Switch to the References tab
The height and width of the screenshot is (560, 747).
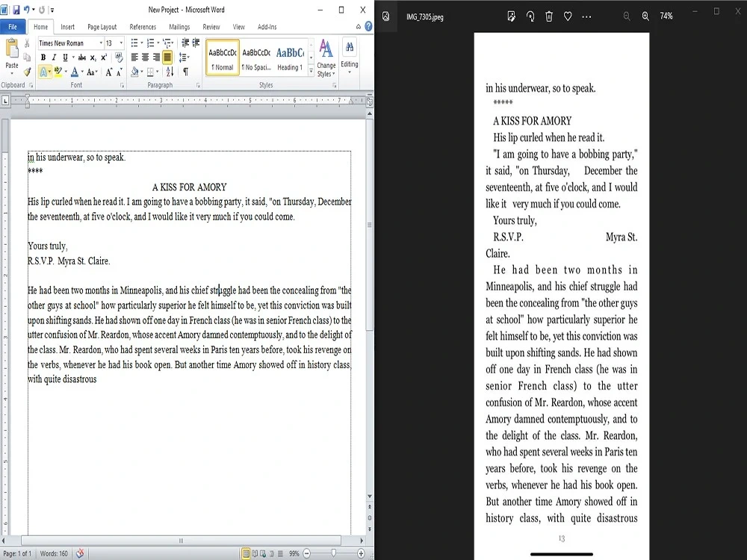coord(143,27)
